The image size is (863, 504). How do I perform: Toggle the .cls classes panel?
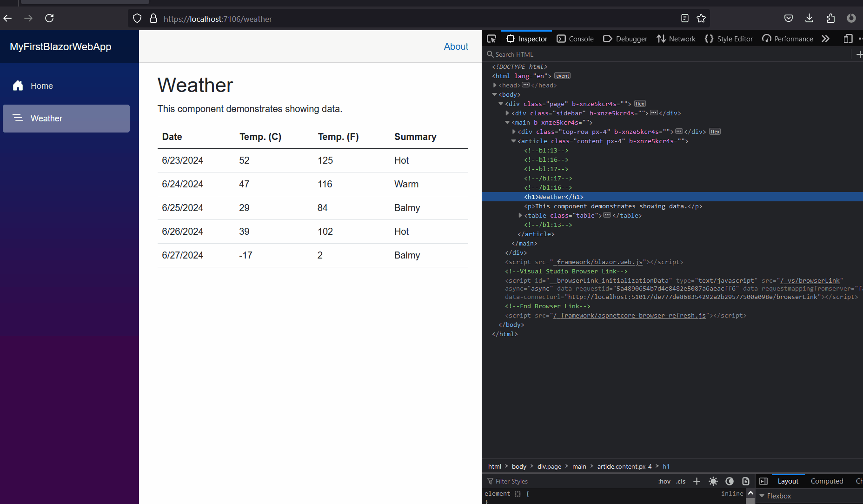click(x=681, y=481)
